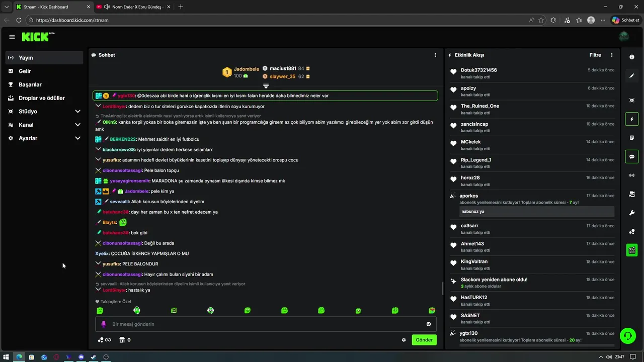
Task: Click the shop icon showing 0
Action: (x=125, y=340)
